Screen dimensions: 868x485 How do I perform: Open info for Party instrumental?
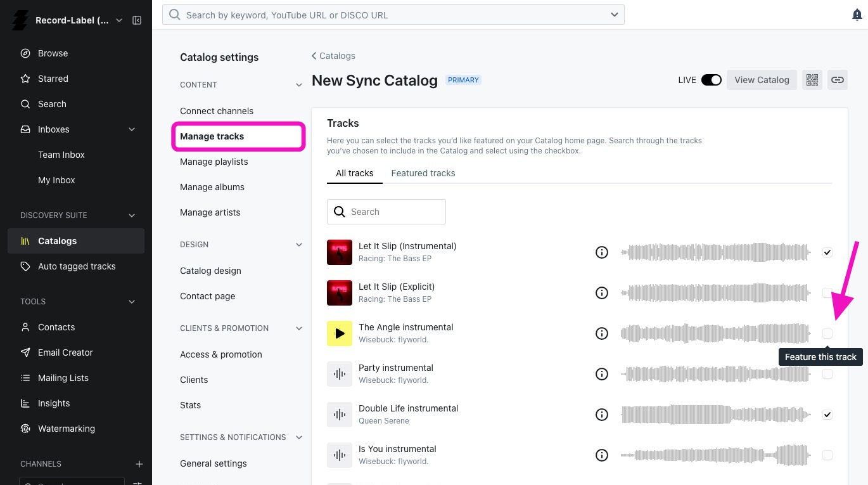pyautogui.click(x=602, y=374)
